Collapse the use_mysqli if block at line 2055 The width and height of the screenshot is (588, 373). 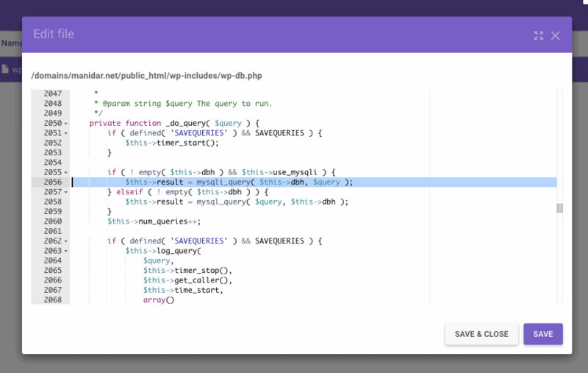(66, 172)
